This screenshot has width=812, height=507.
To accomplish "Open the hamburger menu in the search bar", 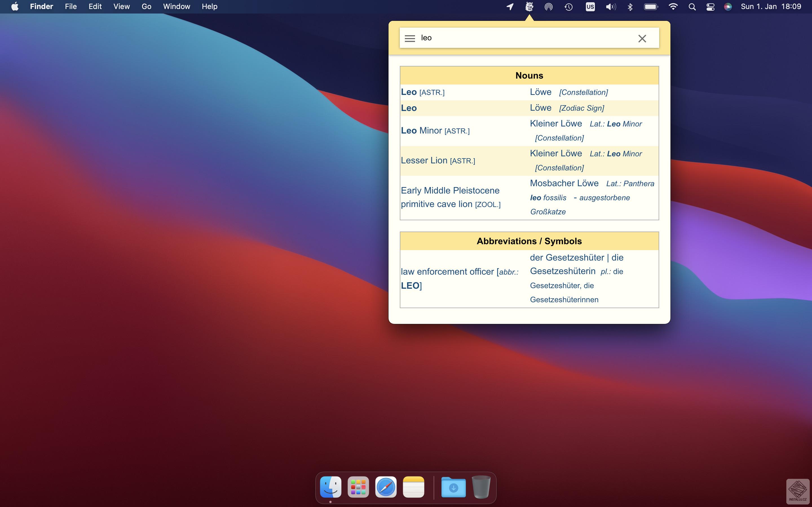I will 410,38.
